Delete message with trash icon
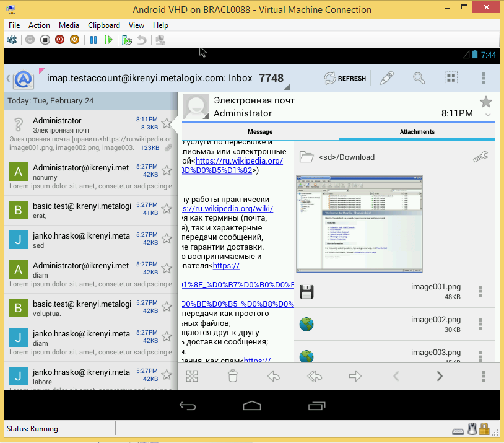This screenshot has width=504, height=443. [233, 375]
